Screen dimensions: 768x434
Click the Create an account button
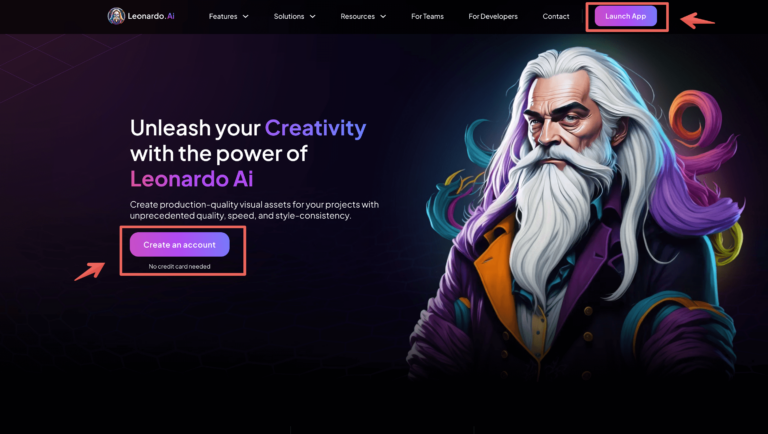(179, 244)
